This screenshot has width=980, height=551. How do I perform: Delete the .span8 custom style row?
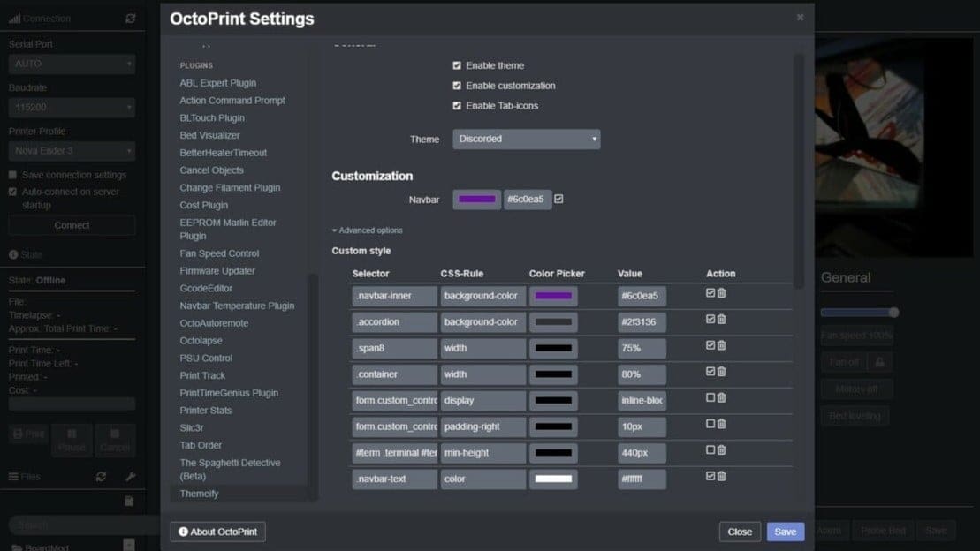[x=721, y=345]
